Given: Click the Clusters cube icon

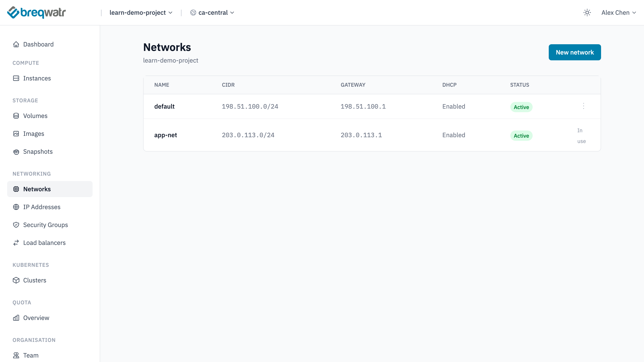Looking at the screenshot, I should click(16, 280).
